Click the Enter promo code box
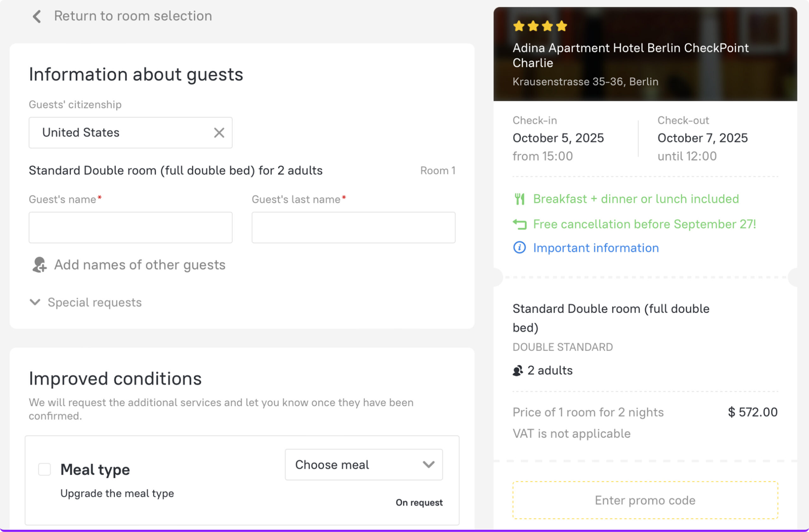The width and height of the screenshot is (809, 532). coord(645,500)
